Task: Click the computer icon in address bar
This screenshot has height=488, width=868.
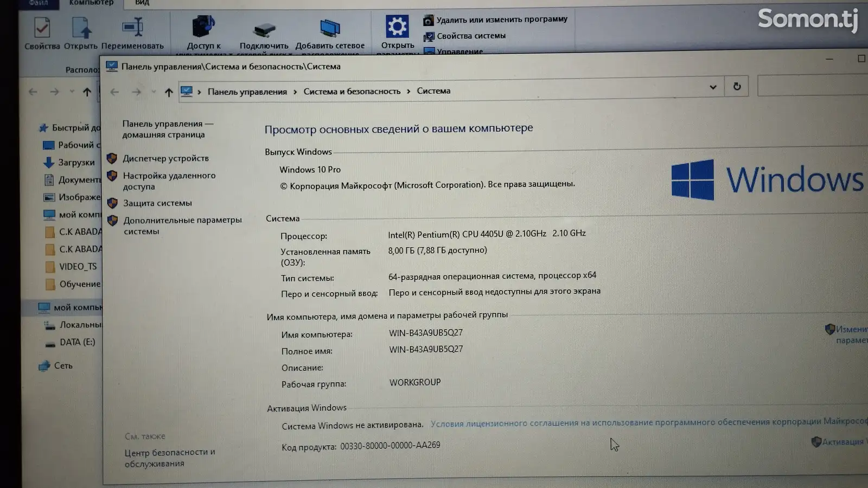Action: (187, 91)
